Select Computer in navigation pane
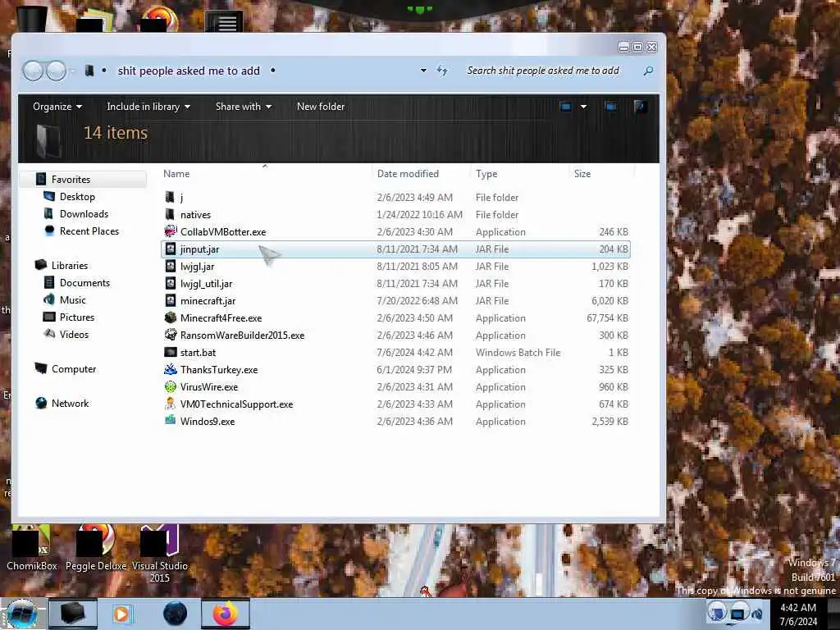 (x=74, y=368)
